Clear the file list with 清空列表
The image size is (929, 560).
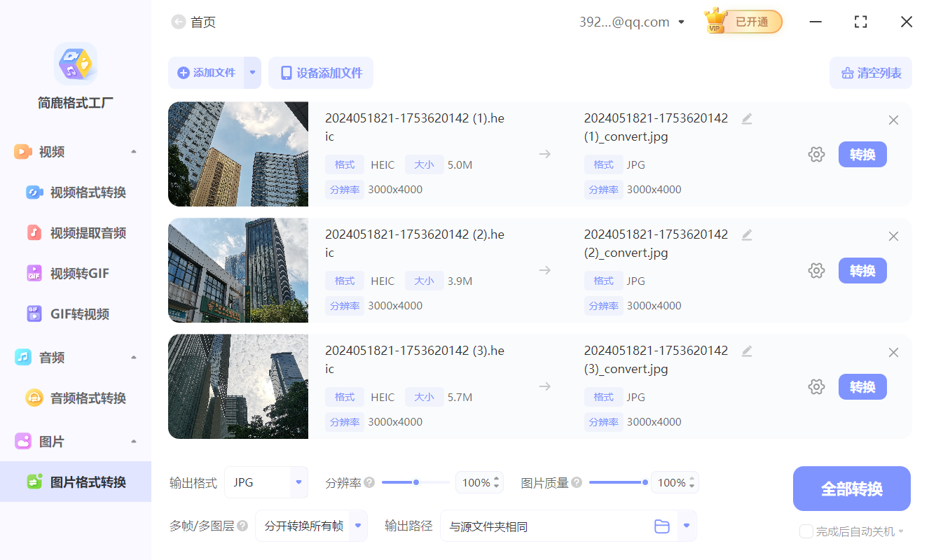click(870, 73)
